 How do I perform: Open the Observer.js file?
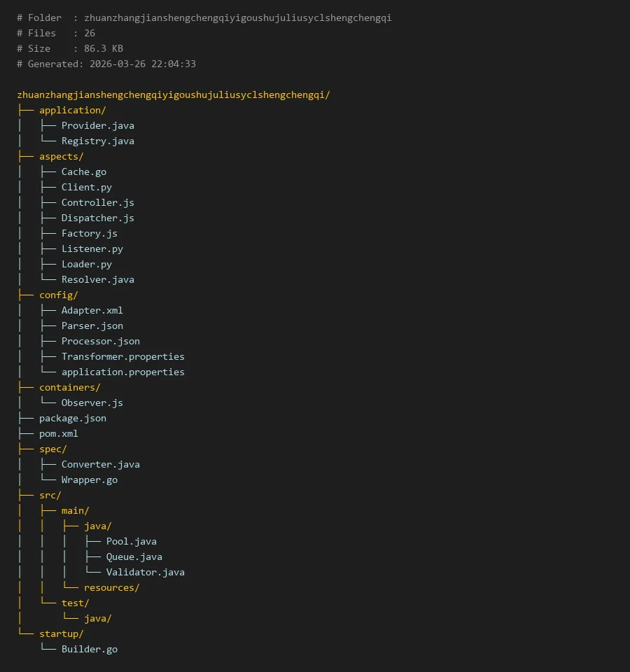click(x=92, y=402)
